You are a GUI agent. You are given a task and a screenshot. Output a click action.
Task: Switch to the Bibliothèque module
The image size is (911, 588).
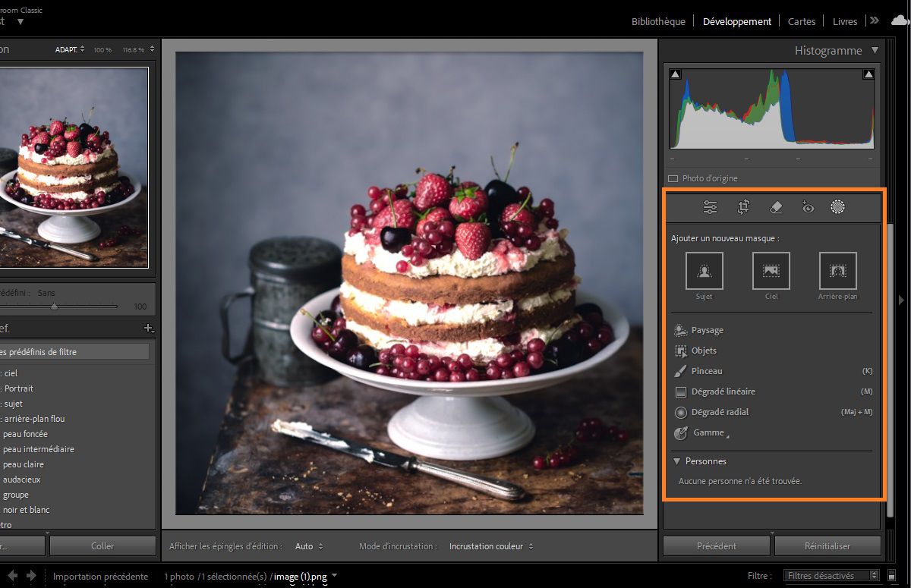pyautogui.click(x=658, y=21)
